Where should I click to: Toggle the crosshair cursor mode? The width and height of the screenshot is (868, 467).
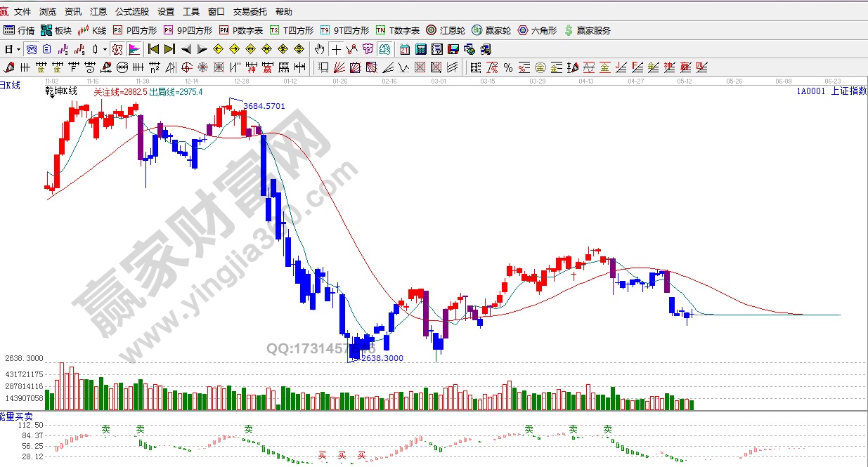pos(336,49)
